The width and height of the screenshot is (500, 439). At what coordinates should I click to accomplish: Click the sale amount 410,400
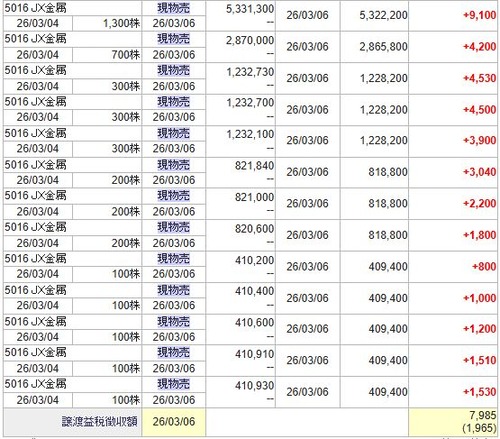255,291
